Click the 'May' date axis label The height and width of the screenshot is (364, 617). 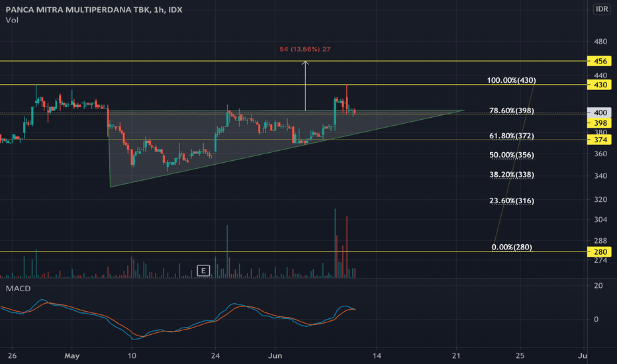tap(72, 356)
